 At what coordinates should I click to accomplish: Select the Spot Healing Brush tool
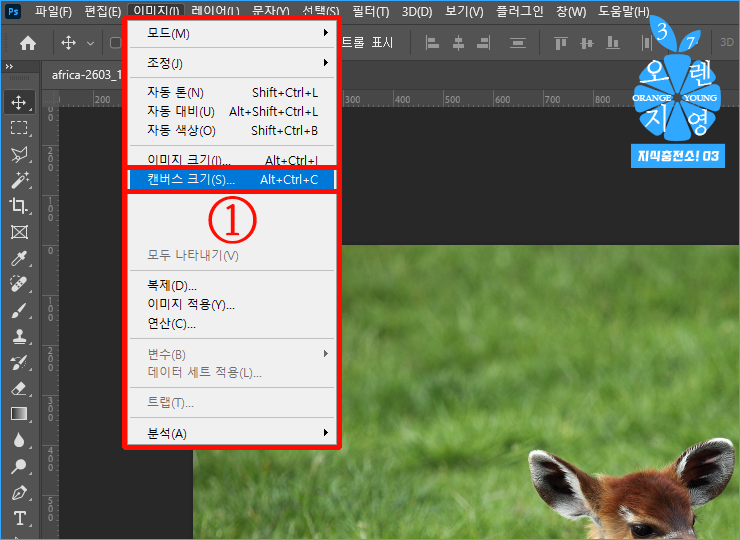(x=19, y=284)
